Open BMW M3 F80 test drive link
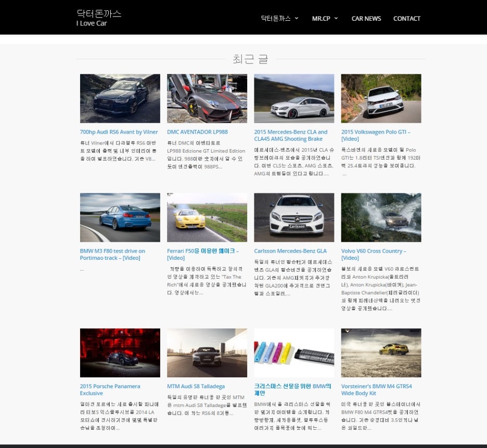This screenshot has width=487, height=448. click(x=112, y=255)
